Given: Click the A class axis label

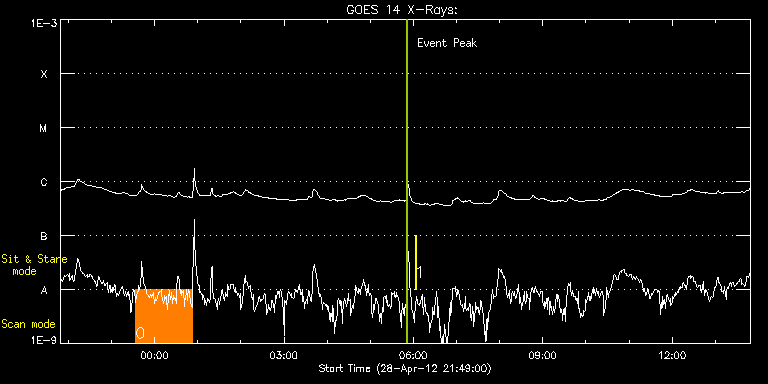Looking at the screenshot, I should pos(44,290).
